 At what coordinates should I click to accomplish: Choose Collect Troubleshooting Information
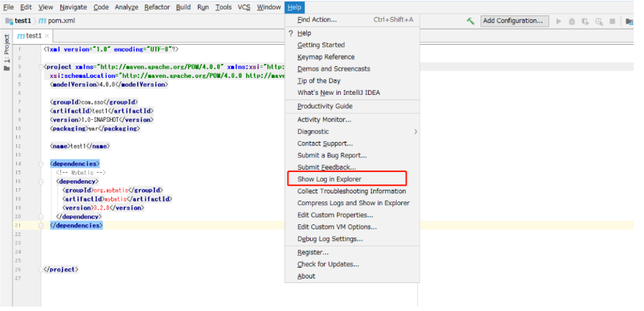(353, 191)
